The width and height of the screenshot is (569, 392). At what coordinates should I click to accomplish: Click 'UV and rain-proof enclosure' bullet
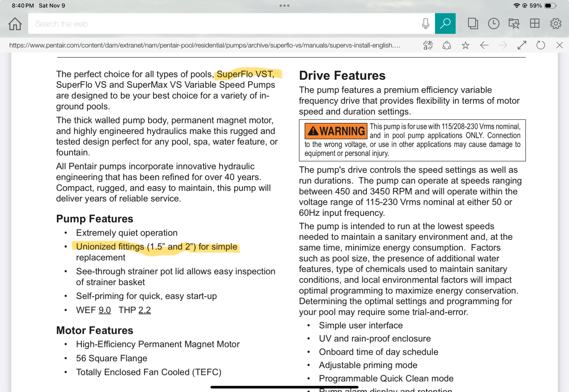point(375,339)
